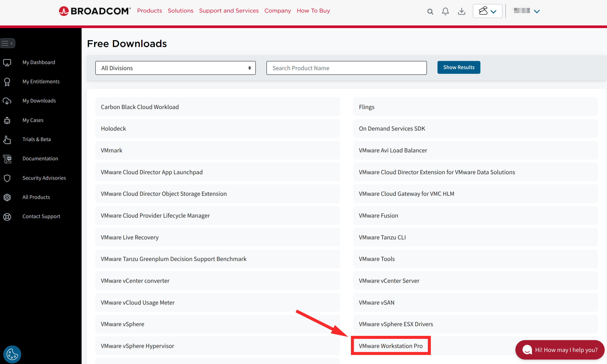
Task: Collapse the sidebar with hamburger toggle
Action: tap(7, 43)
